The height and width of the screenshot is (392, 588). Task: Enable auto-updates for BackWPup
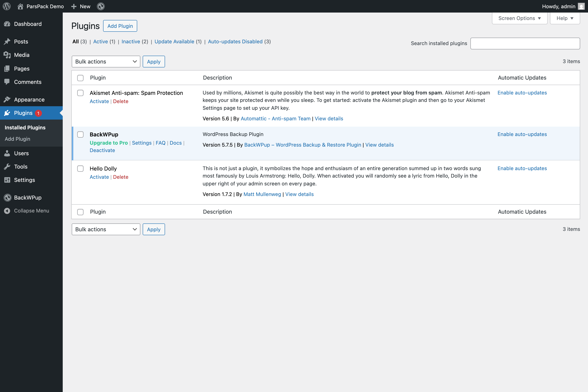pos(522,134)
